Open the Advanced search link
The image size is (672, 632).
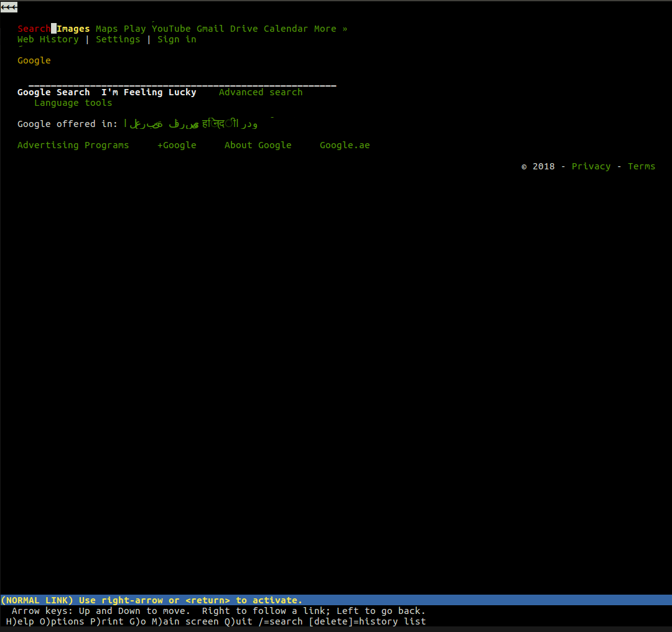coord(261,92)
